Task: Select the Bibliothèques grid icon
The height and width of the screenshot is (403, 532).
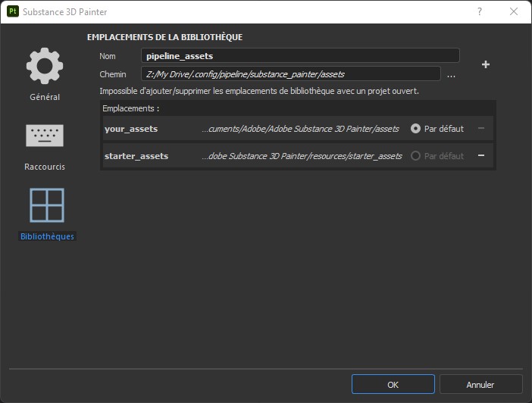Action: [47, 205]
